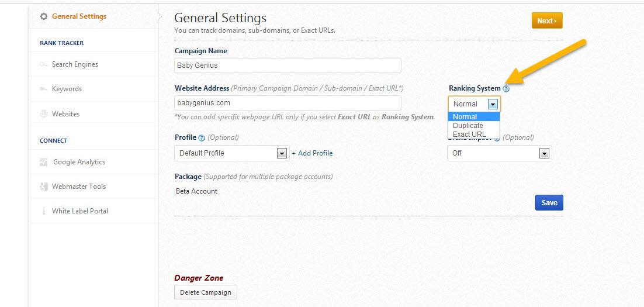Viewport: 644px width, 307px height.
Task: Click the Profile help question icon
Action: click(201, 137)
